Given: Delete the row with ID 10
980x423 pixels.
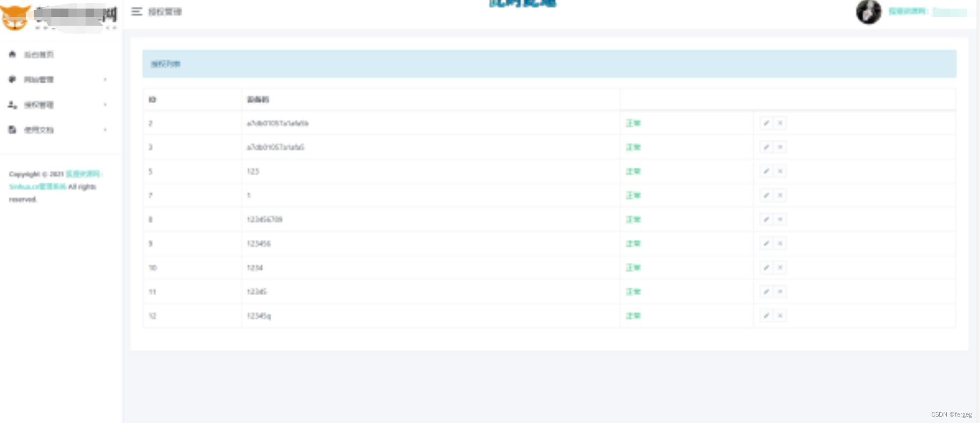Looking at the screenshot, I should pos(780,267).
